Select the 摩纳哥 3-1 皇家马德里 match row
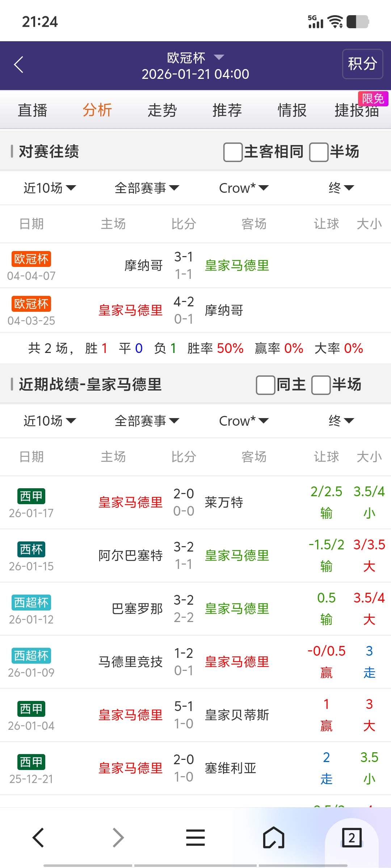The image size is (391, 868). (x=184, y=265)
